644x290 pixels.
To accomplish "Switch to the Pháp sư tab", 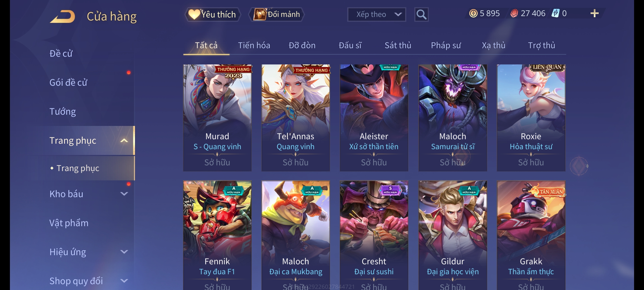I will pos(446,45).
